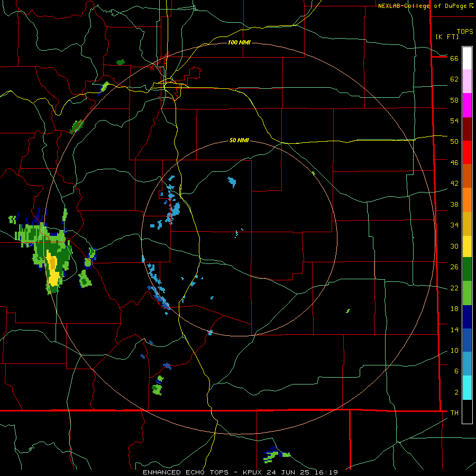Click the "46" legend label
This screenshot has height=476, width=476.
pyautogui.click(x=454, y=163)
